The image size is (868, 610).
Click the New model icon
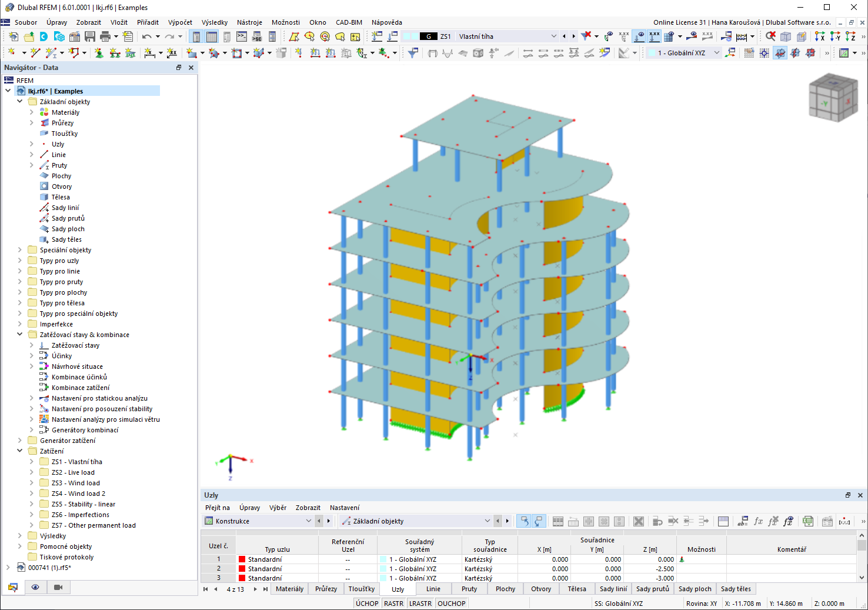(x=13, y=36)
